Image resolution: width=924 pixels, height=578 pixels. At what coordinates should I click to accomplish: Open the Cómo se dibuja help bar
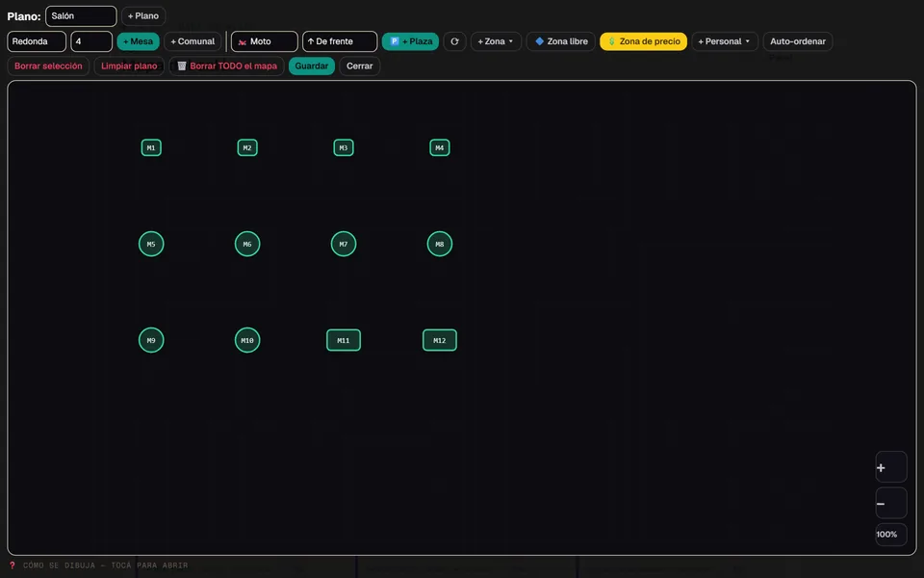99,565
